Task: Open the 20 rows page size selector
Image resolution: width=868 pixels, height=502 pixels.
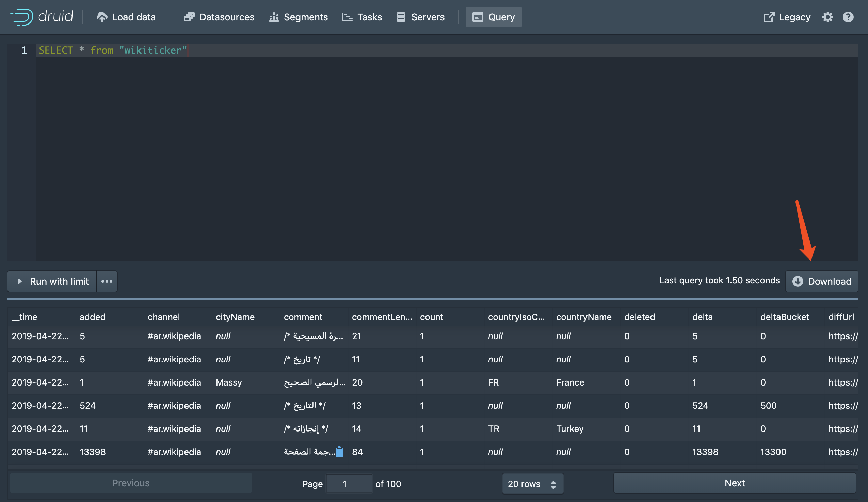Action: tap(532, 483)
